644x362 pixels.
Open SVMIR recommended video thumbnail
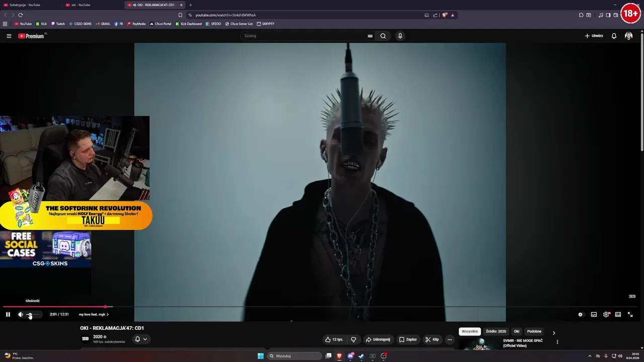480,344
